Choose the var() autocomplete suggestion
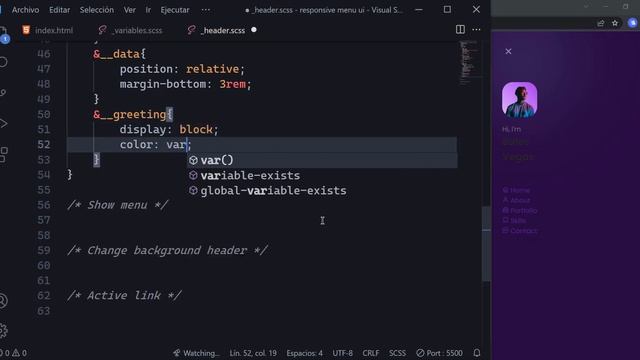 click(322, 160)
